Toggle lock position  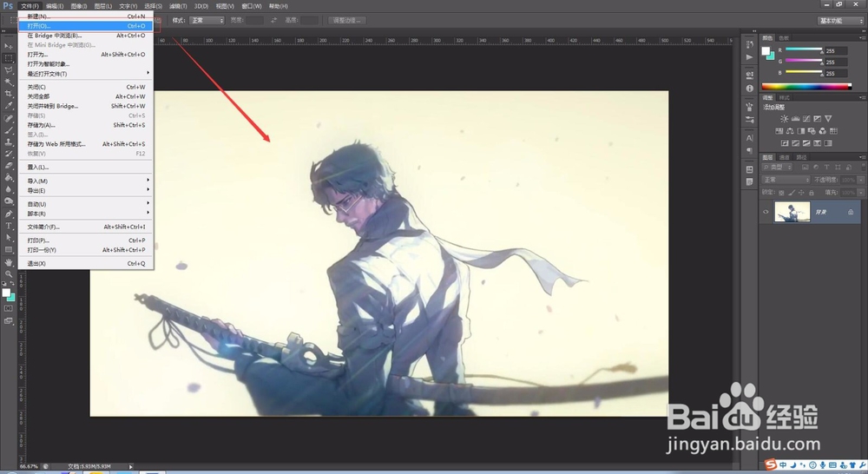click(x=801, y=193)
